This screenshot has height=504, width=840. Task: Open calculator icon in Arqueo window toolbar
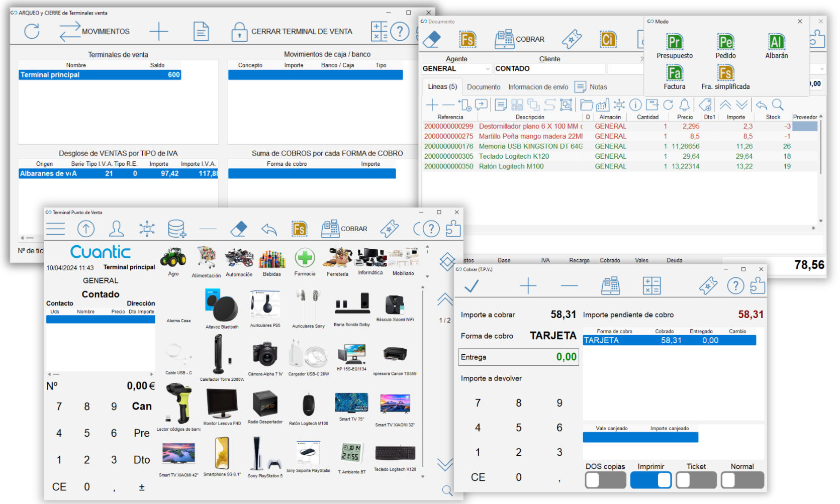pyautogui.click(x=379, y=31)
